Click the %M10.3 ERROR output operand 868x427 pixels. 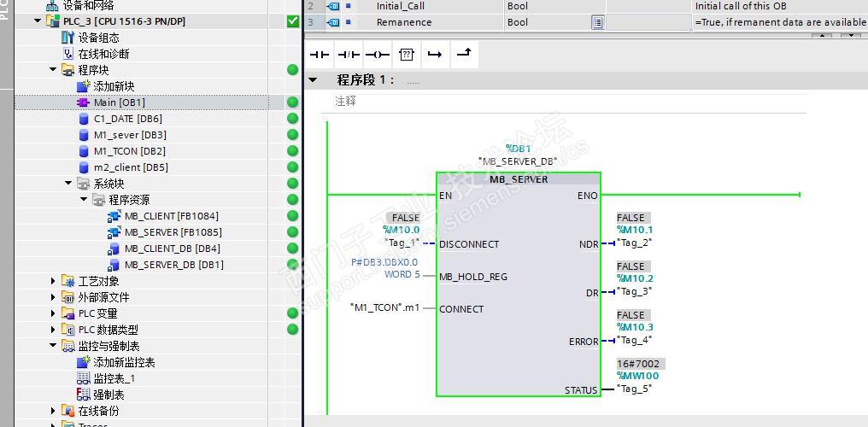pos(635,327)
